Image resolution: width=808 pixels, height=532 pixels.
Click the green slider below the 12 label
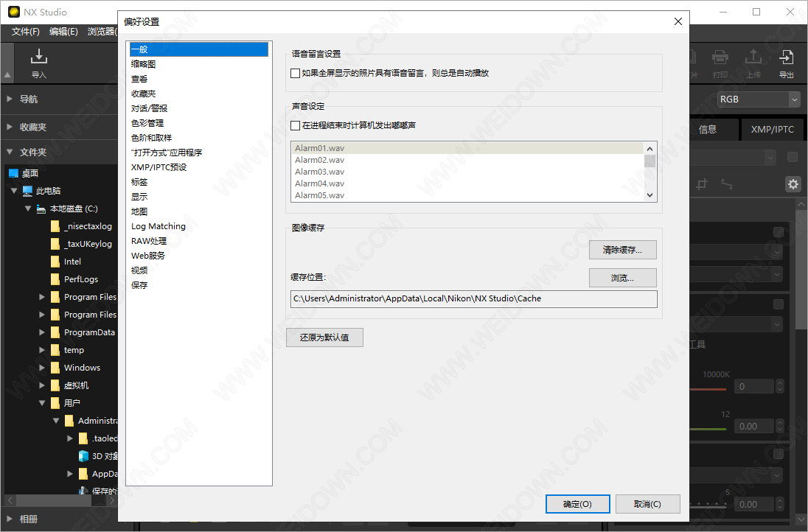click(708, 429)
